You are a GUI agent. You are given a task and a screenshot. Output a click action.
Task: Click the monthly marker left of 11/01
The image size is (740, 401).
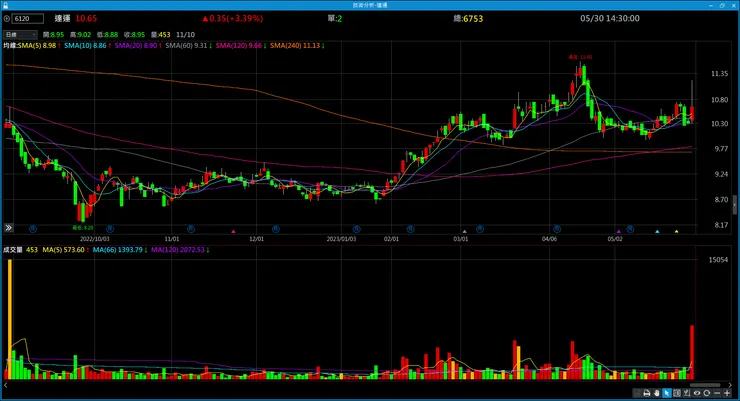110,229
